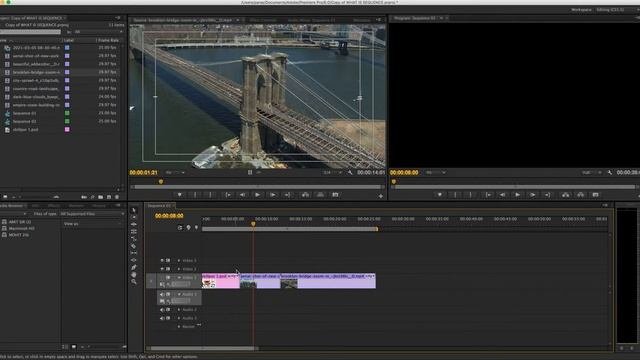The width and height of the screenshot is (640, 360).
Task: Click Extract button in Program monitor
Action: coord(580,195)
